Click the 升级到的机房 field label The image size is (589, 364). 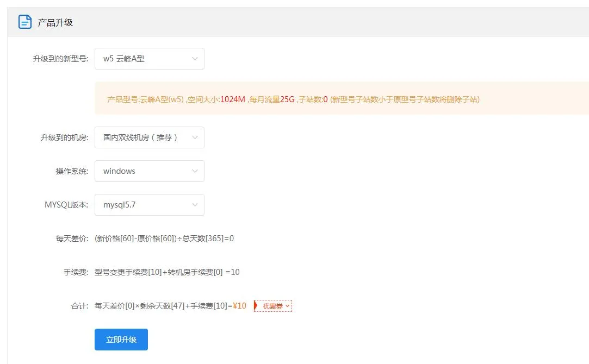(x=64, y=137)
